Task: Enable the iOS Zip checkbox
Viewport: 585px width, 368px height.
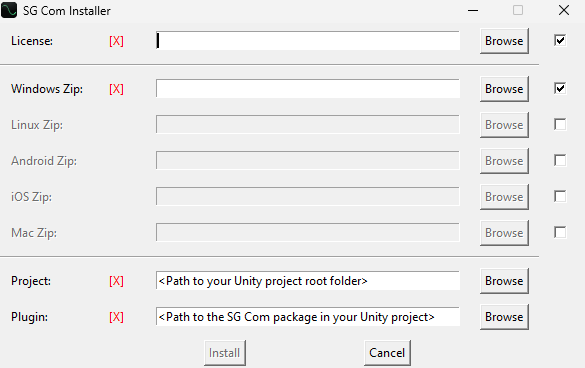Action: tap(560, 196)
